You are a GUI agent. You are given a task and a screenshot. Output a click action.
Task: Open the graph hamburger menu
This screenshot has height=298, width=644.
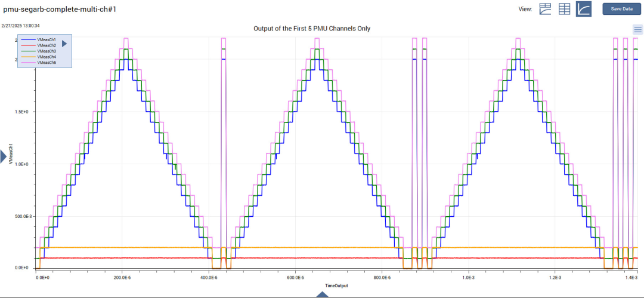click(x=638, y=29)
